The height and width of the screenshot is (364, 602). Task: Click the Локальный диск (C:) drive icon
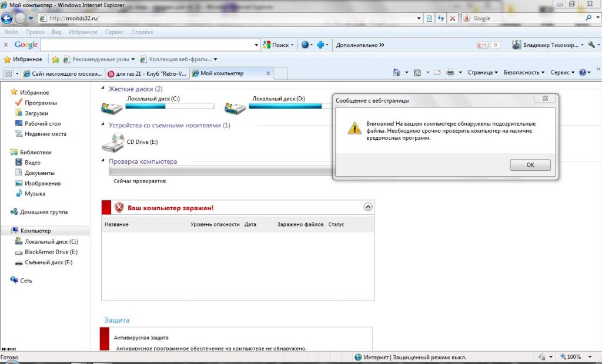click(x=112, y=108)
